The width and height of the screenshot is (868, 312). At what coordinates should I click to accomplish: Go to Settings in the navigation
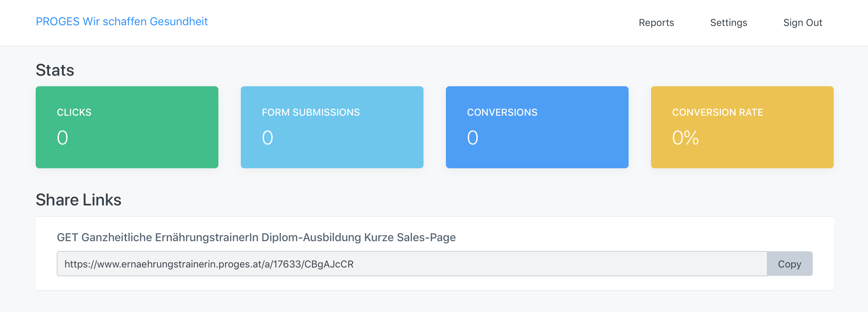[x=729, y=23]
